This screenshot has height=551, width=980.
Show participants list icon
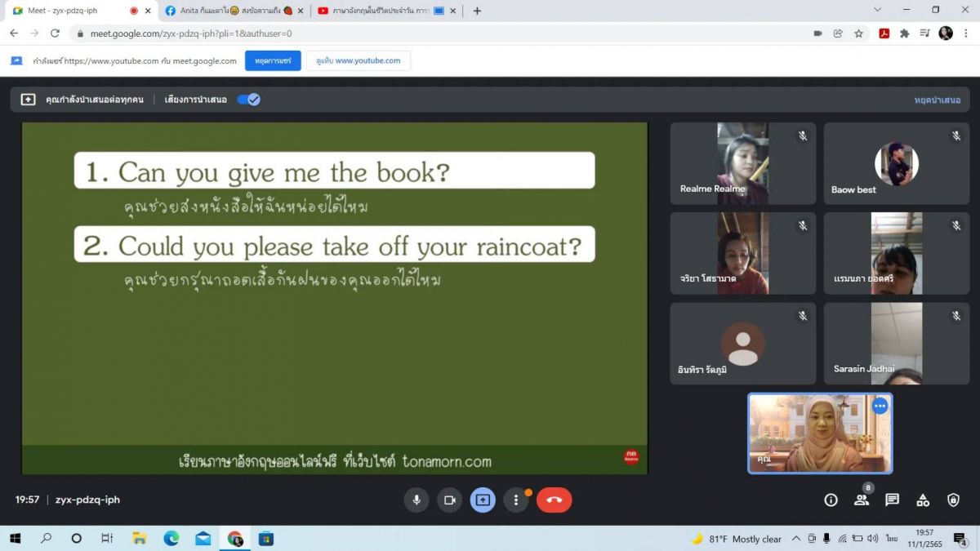click(861, 500)
